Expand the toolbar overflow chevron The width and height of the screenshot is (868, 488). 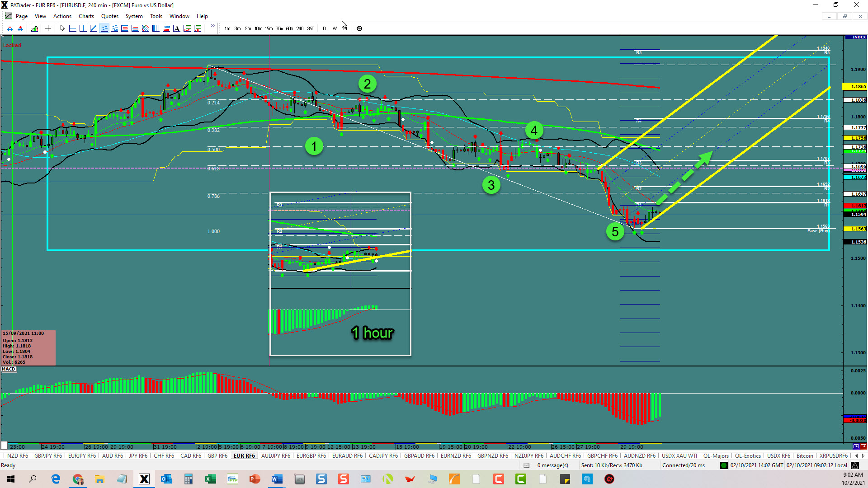(213, 26)
